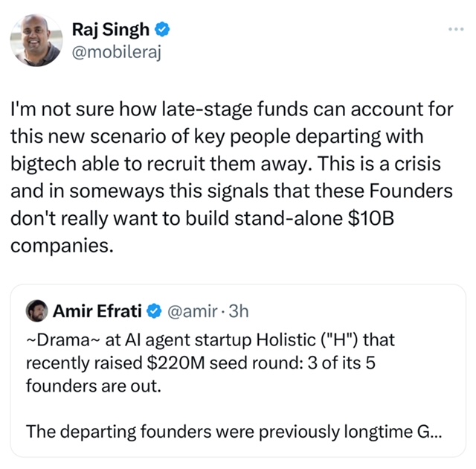Open Amir Efrati's small avatar

coord(37,310)
